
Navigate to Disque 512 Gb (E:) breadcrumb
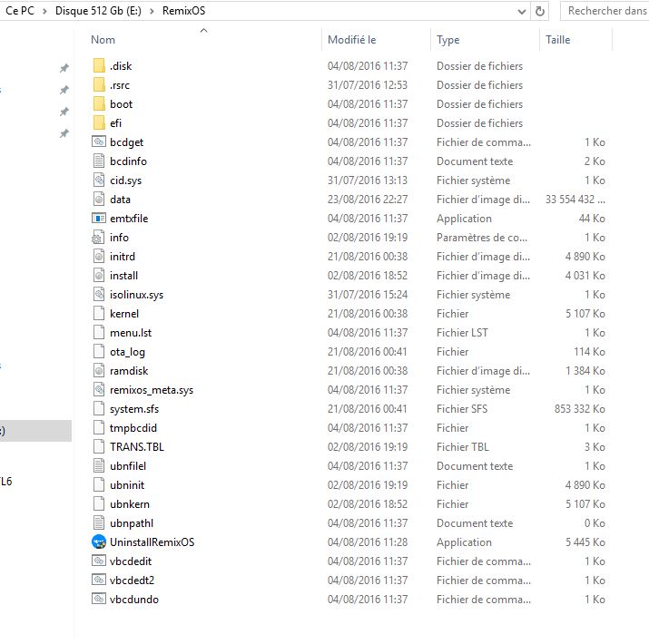tap(98, 11)
